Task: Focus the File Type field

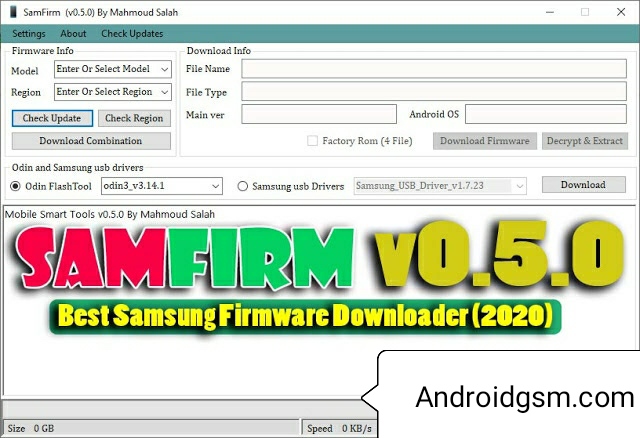Action: (434, 91)
